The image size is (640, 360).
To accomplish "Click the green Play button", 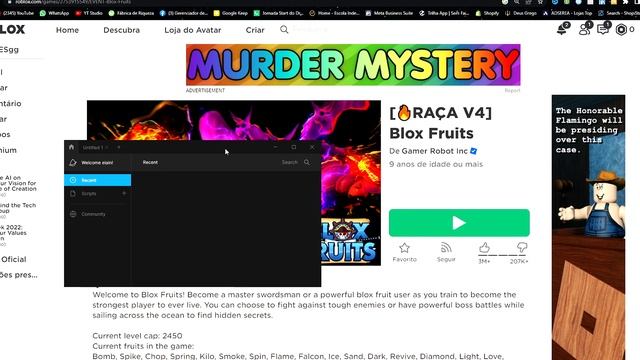I will click(459, 223).
